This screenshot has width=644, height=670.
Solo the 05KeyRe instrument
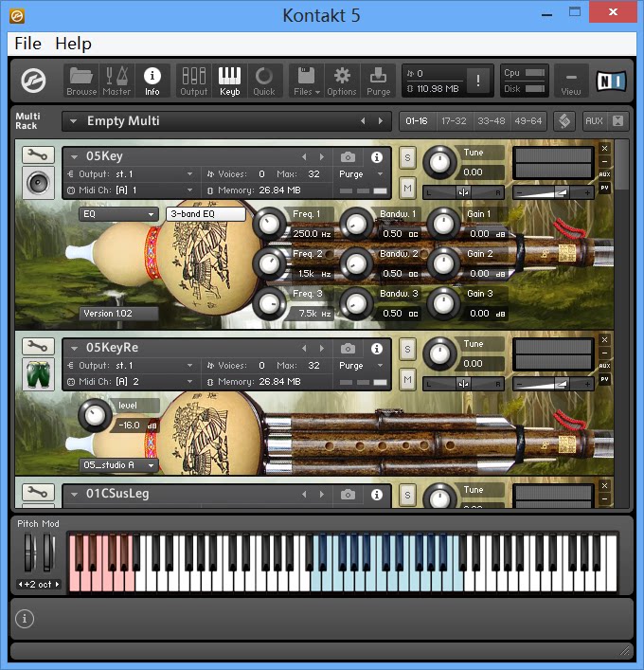pyautogui.click(x=407, y=349)
